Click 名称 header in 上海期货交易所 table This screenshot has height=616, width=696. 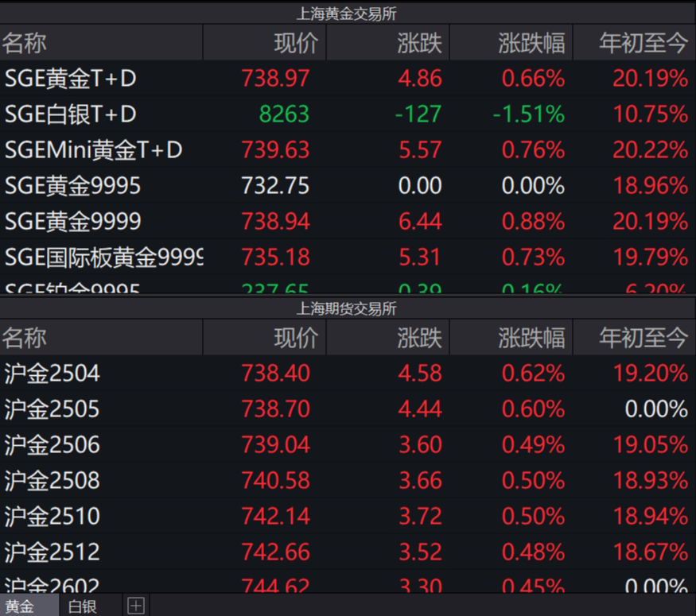pyautogui.click(x=25, y=338)
